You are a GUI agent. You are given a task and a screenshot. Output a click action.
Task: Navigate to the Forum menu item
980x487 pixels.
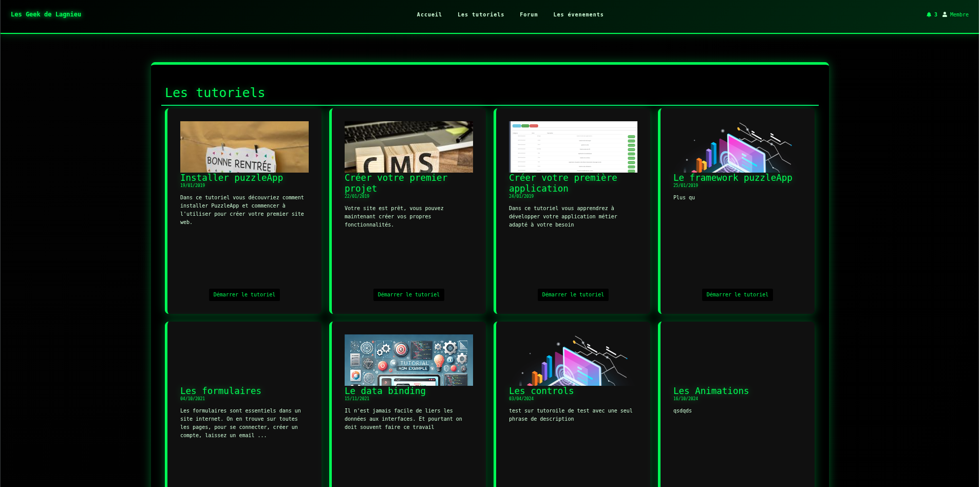click(x=528, y=15)
